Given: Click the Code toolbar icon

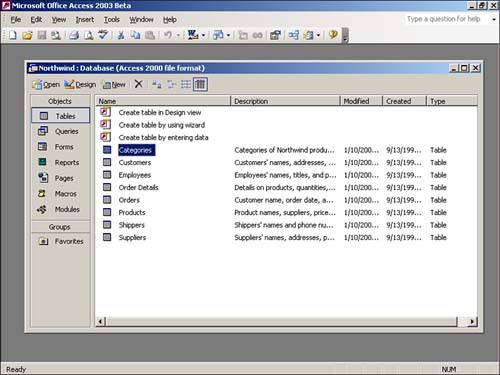Looking at the screenshot, I should (243, 35).
